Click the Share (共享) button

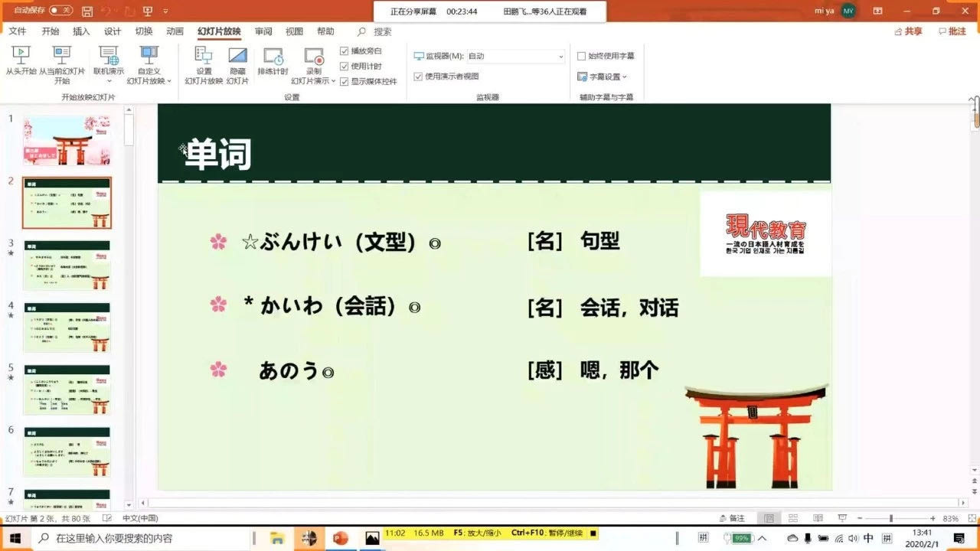tap(908, 31)
